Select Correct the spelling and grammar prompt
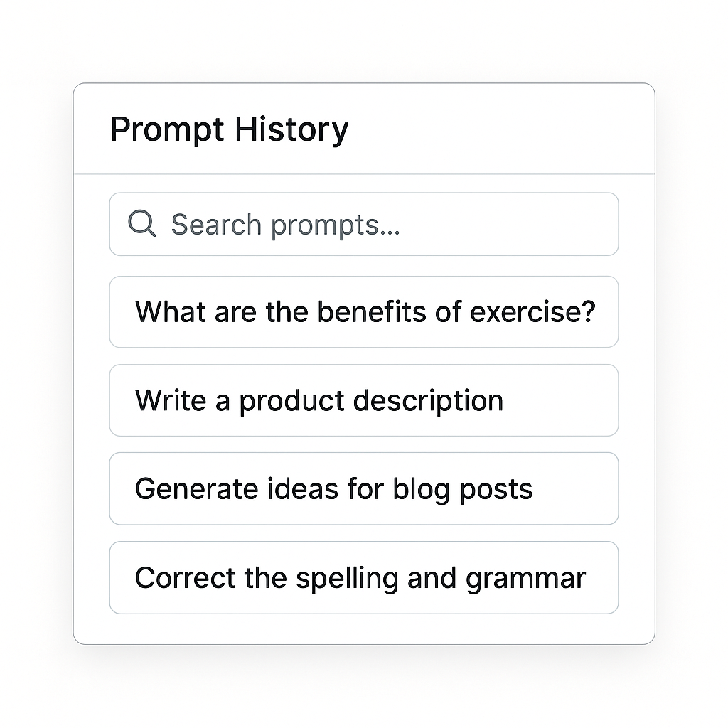Image resolution: width=728 pixels, height=728 pixels. (x=364, y=577)
